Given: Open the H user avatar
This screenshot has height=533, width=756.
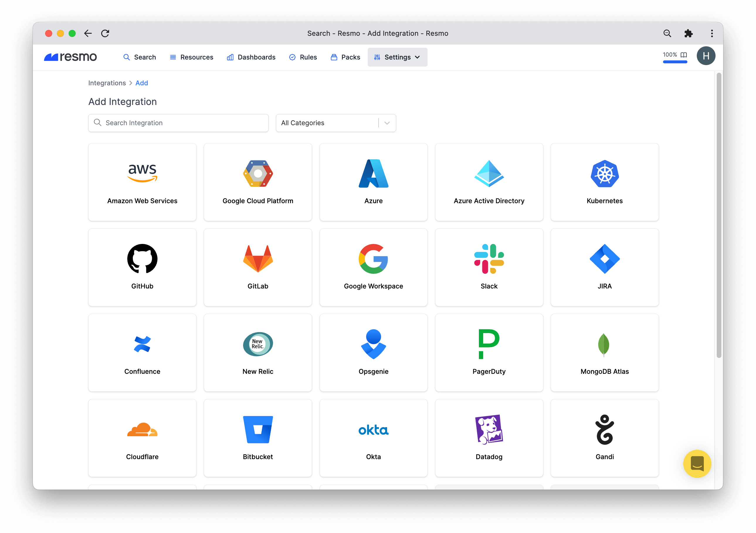Looking at the screenshot, I should pyautogui.click(x=706, y=56).
